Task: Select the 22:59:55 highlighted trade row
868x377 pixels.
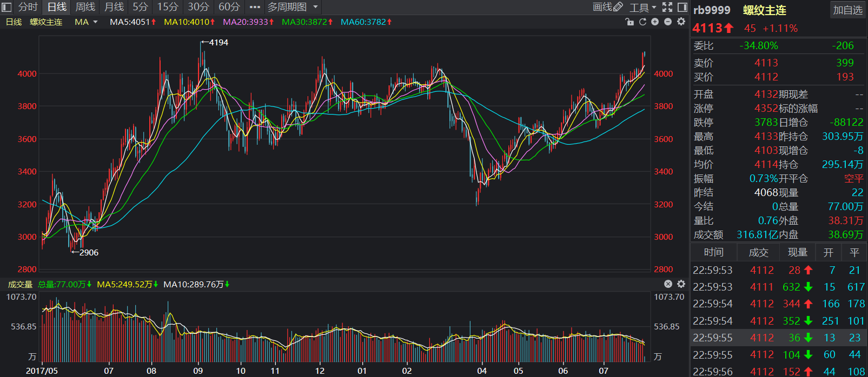Action: pyautogui.click(x=779, y=338)
